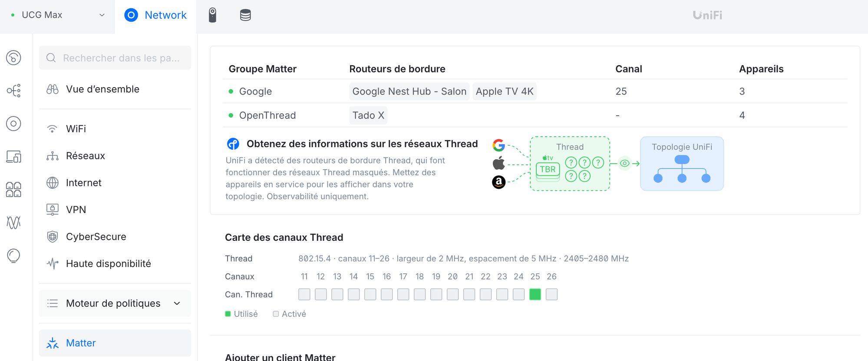
Task: Open Haute disponibilité settings page
Action: pyautogui.click(x=115, y=263)
